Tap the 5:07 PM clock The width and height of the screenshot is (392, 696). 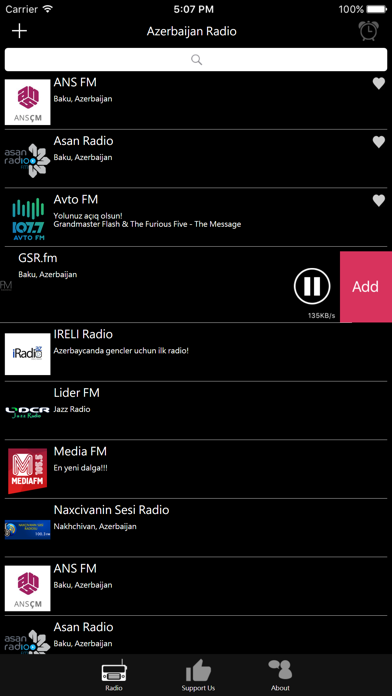tap(194, 9)
